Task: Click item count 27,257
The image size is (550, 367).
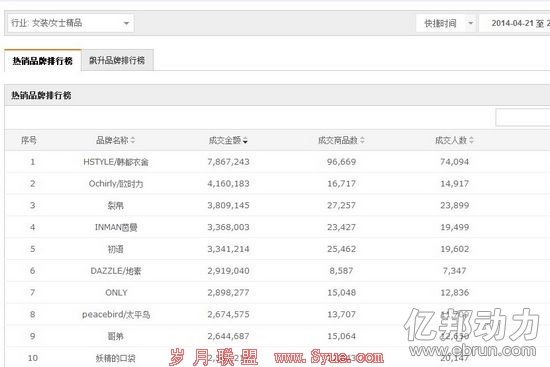Action: coord(342,205)
